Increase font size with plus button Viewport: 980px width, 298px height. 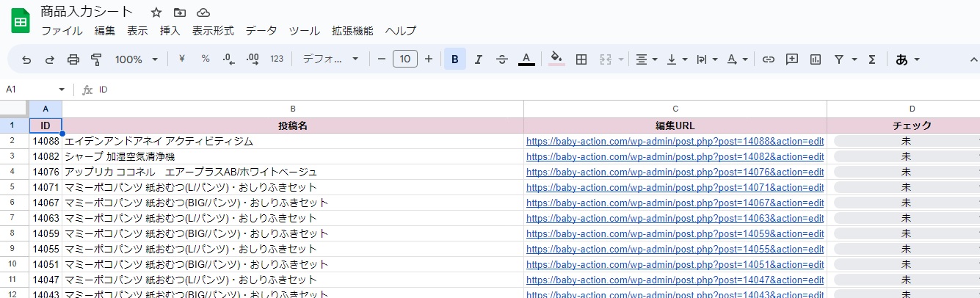429,59
